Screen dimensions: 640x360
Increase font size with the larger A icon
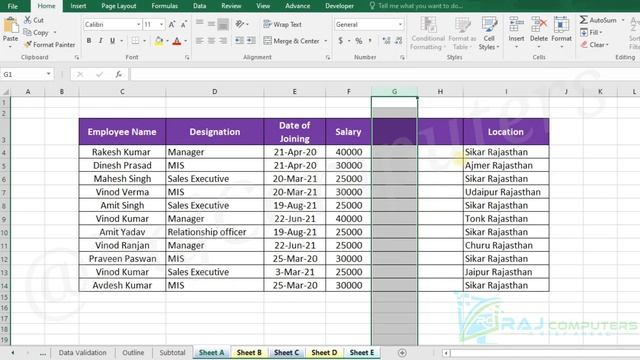172,24
